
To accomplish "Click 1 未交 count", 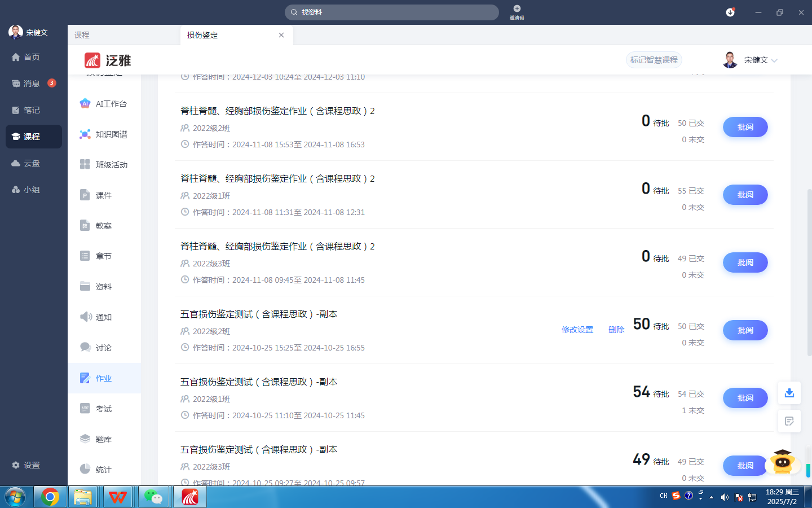I will click(x=693, y=410).
